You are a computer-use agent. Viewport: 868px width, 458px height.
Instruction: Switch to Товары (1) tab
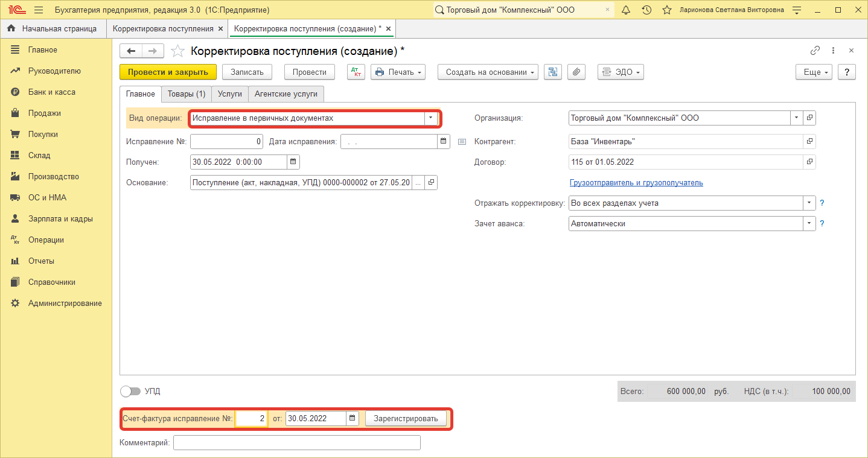point(187,94)
